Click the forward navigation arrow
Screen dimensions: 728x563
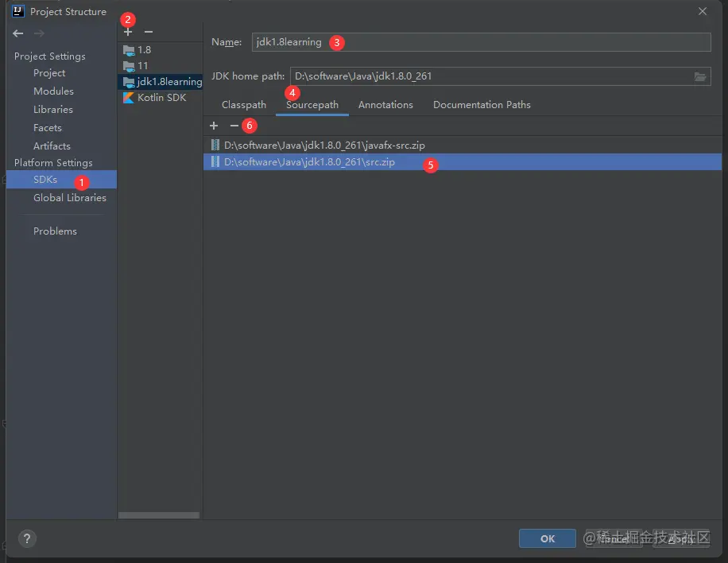[39, 33]
